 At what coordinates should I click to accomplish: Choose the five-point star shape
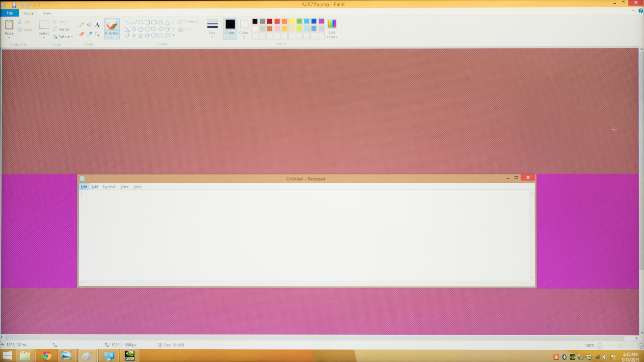pyautogui.click(x=141, y=36)
